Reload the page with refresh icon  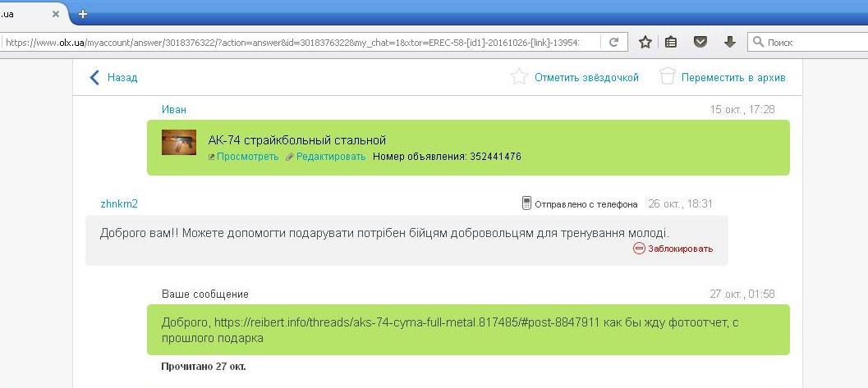pyautogui.click(x=613, y=42)
